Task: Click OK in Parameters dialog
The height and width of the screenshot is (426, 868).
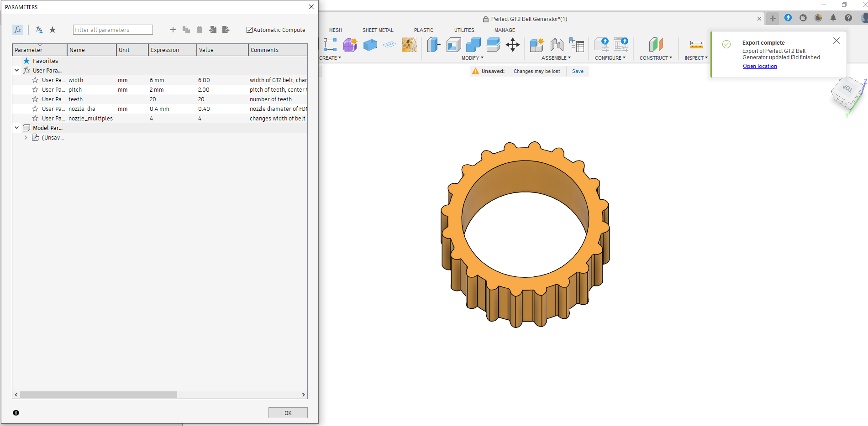Action: coord(288,413)
